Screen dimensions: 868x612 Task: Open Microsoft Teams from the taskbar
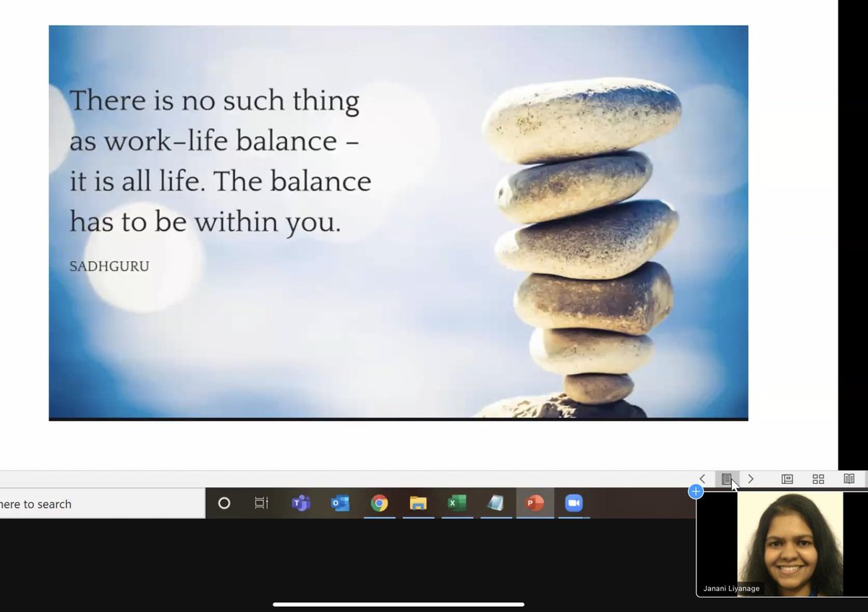click(x=300, y=503)
